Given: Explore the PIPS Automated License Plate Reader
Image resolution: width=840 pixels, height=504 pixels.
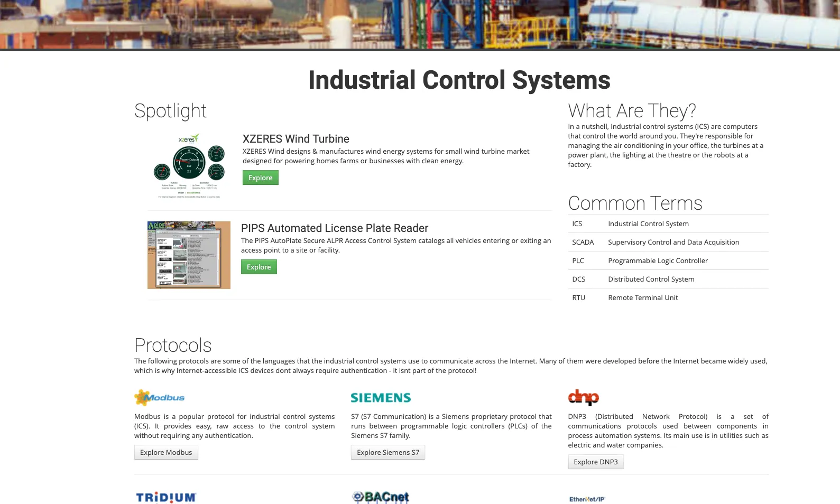Looking at the screenshot, I should click(x=259, y=267).
